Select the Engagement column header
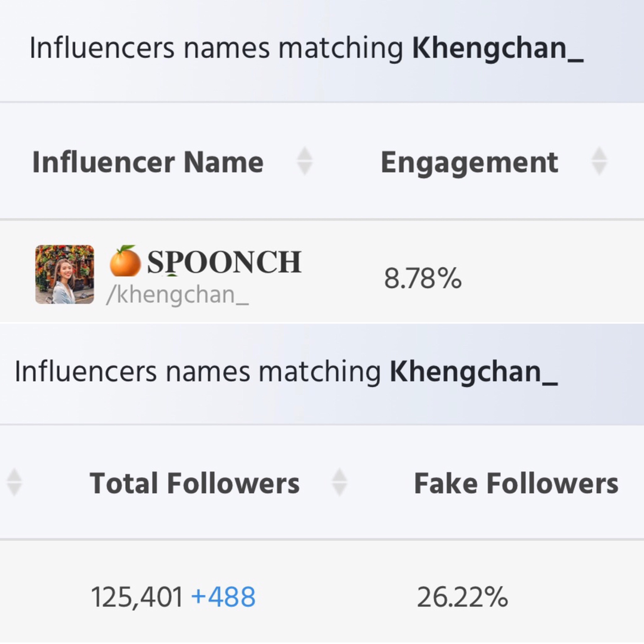The width and height of the screenshot is (644, 644). pyautogui.click(x=469, y=163)
